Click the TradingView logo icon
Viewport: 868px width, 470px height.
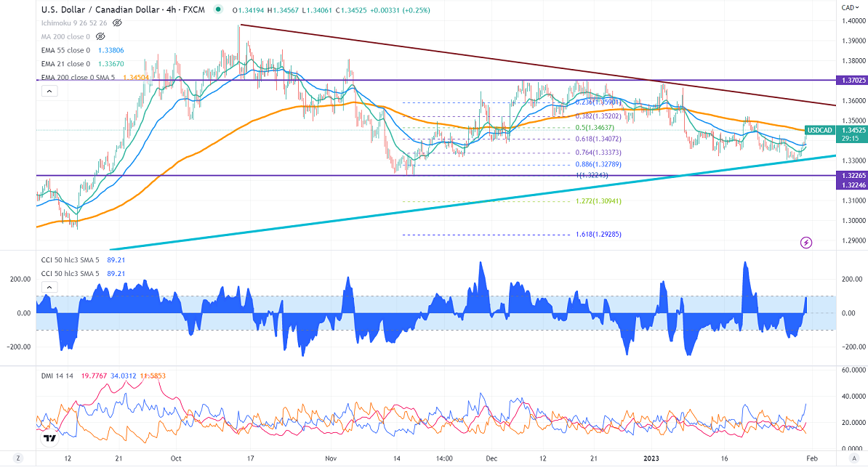[50, 438]
